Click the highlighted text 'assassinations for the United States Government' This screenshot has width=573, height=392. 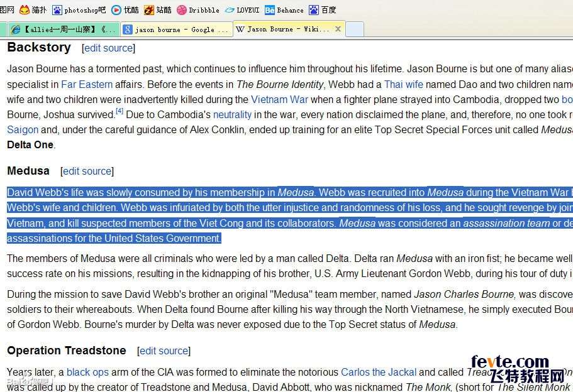coord(114,238)
